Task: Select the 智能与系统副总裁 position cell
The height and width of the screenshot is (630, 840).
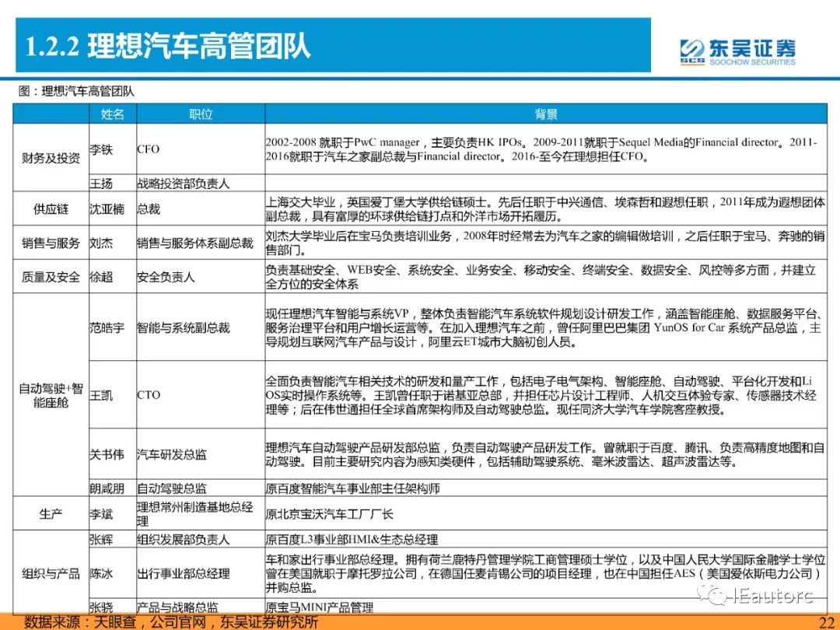Action: pos(201,327)
